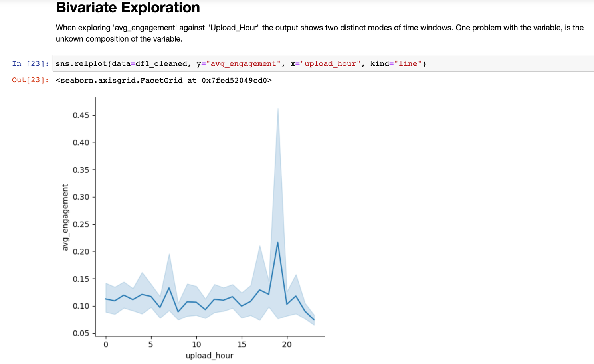Viewport: 594px width, 364px height.
Task: Click the "upload_hour" string in the code
Action: (x=330, y=64)
